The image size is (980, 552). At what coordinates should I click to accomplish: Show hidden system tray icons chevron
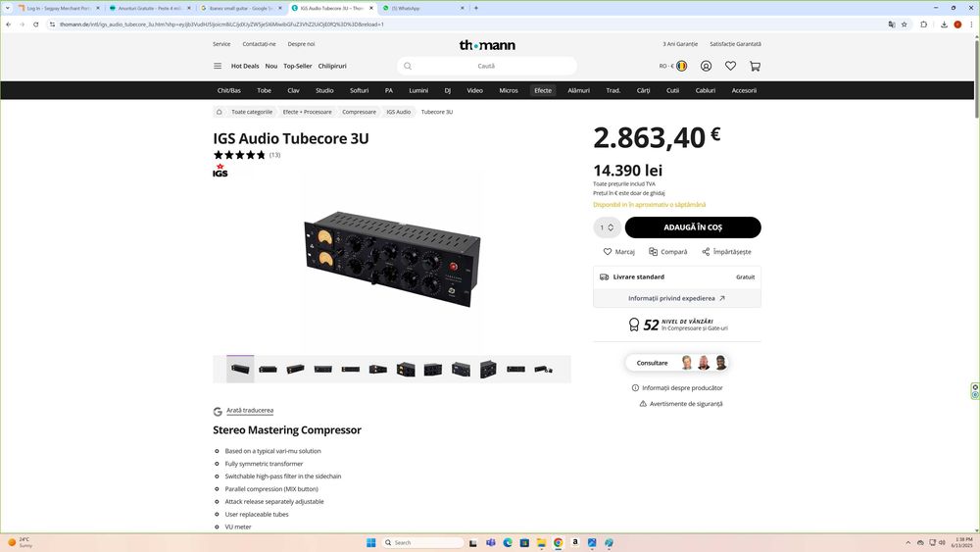click(907, 542)
